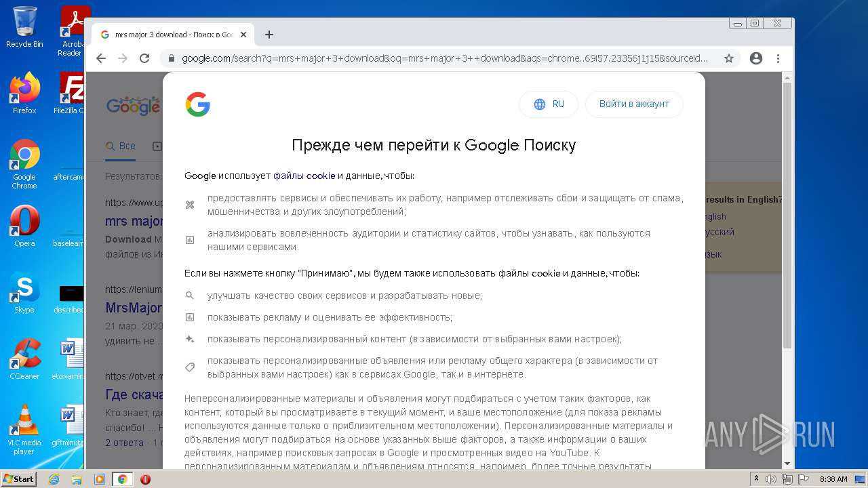Open the 'MrsMajor' search result link
Viewport: 868px width, 488px height.
click(134, 308)
